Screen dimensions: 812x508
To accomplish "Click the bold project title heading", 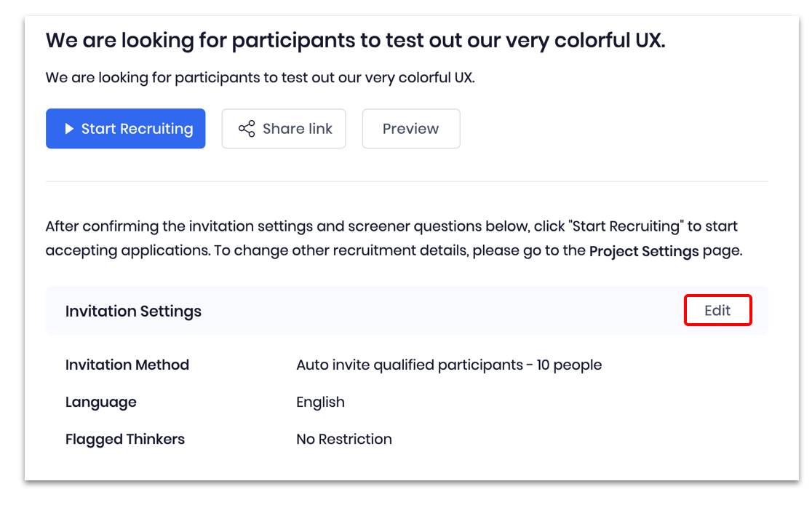I will point(355,40).
